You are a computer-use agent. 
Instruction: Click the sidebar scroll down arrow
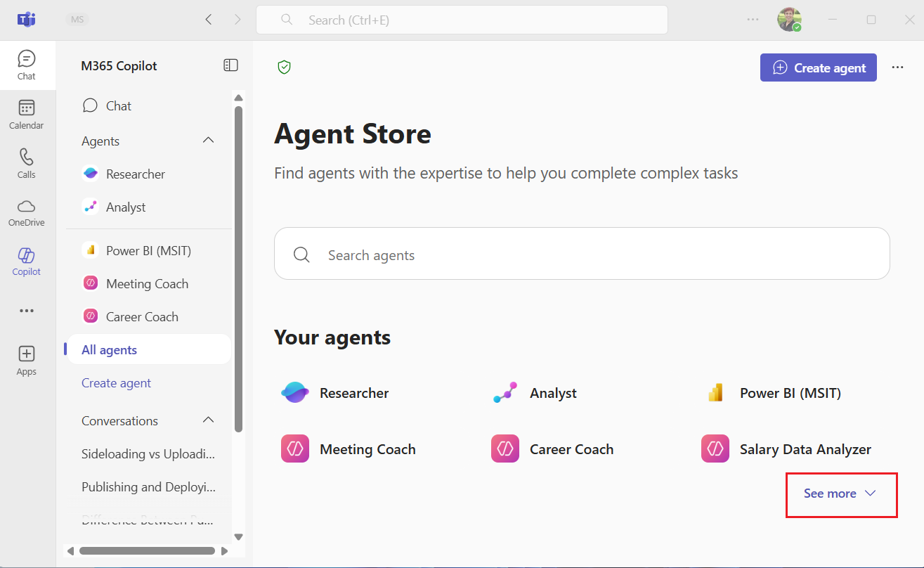click(238, 536)
